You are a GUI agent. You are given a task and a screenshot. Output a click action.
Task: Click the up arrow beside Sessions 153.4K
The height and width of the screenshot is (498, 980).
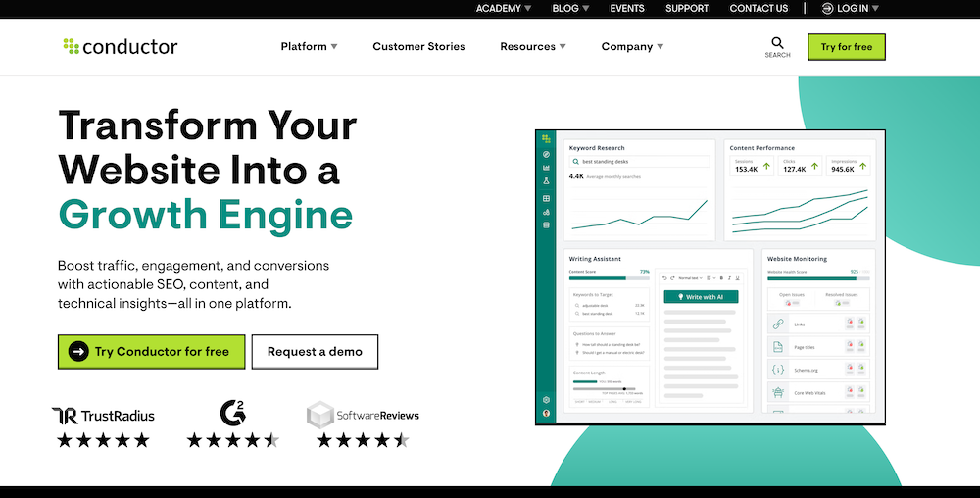[x=766, y=167]
